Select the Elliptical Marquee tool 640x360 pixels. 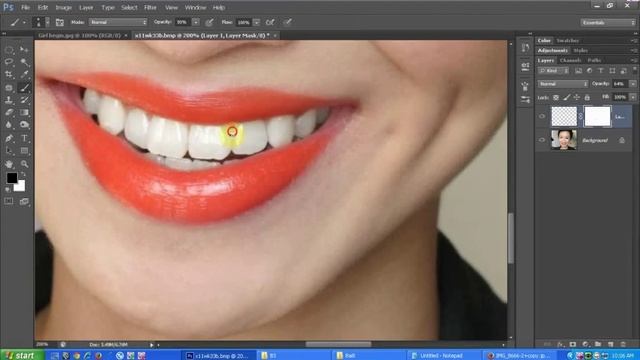point(9,50)
